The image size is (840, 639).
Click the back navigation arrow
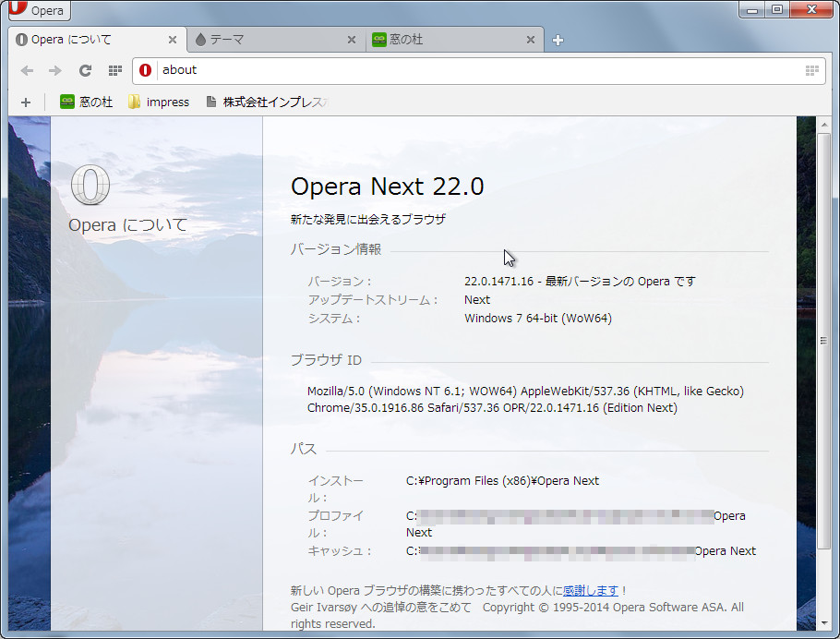point(27,70)
